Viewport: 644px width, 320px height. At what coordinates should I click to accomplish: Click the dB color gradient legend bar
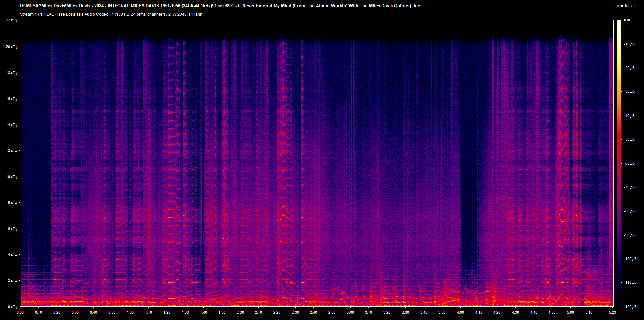click(619, 163)
